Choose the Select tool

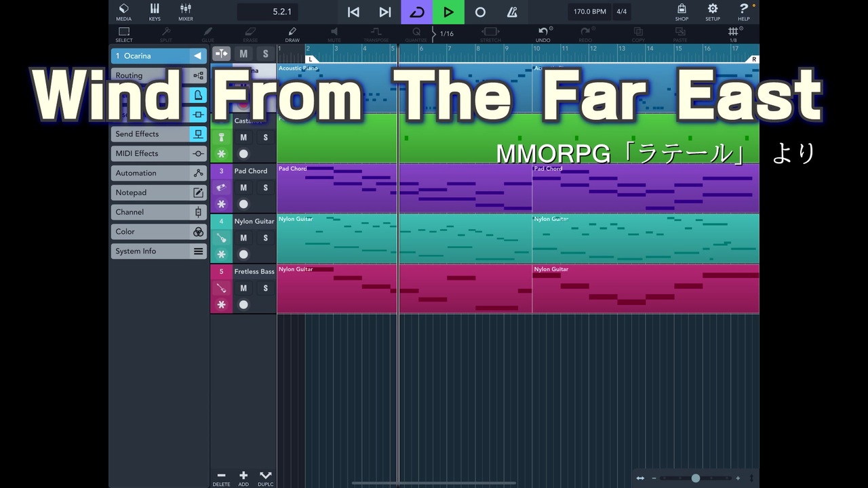124,35
